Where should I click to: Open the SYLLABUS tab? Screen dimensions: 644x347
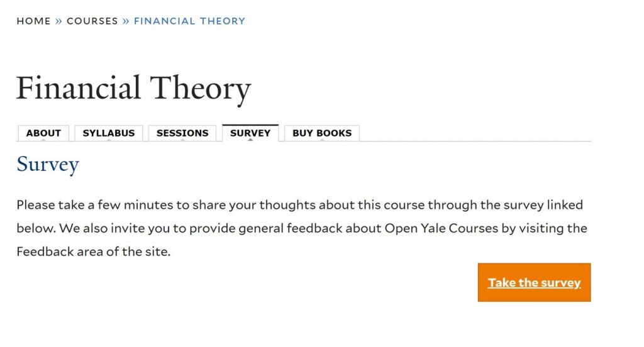pos(108,133)
